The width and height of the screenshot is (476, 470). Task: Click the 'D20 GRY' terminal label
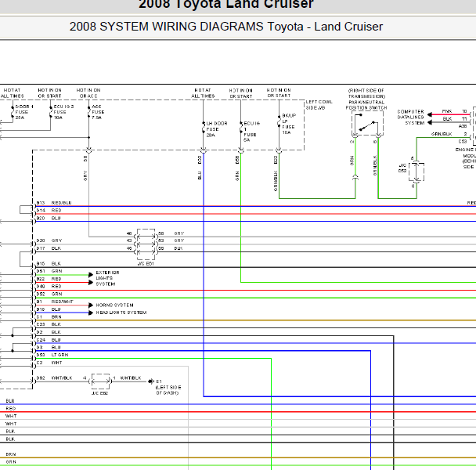[49, 240]
